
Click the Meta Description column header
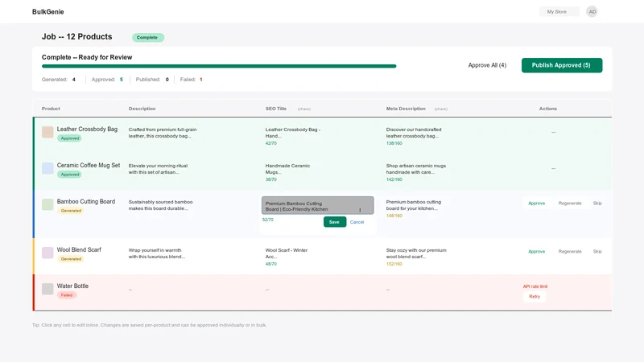tap(406, 109)
